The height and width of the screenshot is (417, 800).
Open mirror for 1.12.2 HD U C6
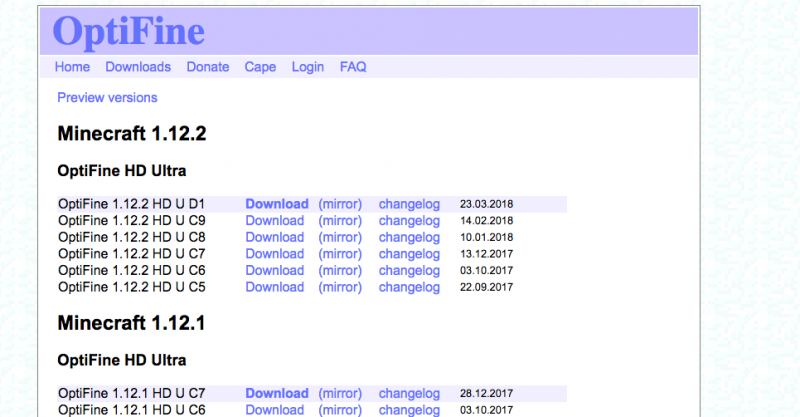[340, 271]
